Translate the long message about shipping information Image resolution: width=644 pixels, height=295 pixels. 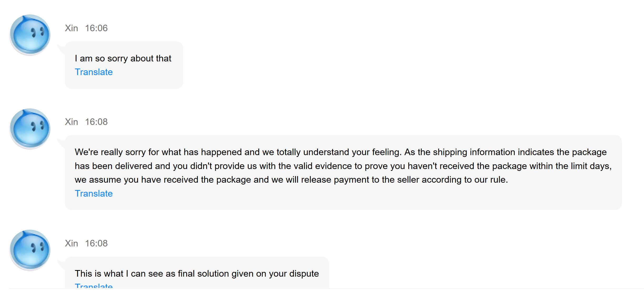[94, 193]
